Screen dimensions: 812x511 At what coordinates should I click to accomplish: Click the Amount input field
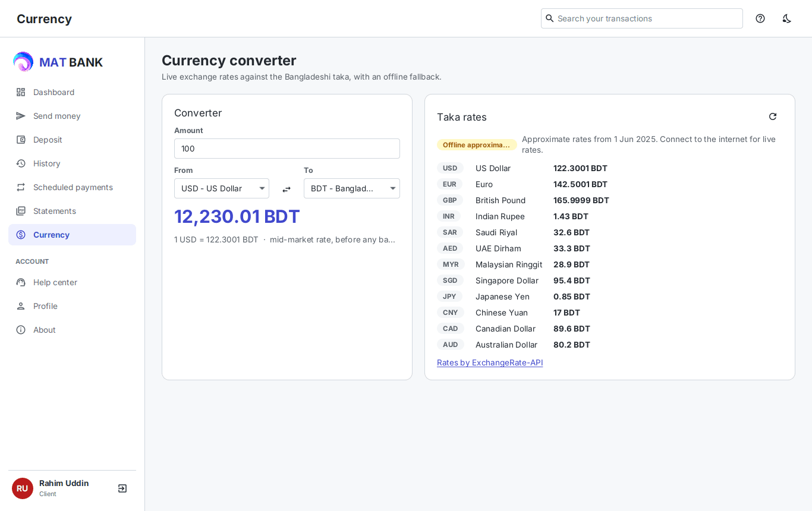coord(287,149)
